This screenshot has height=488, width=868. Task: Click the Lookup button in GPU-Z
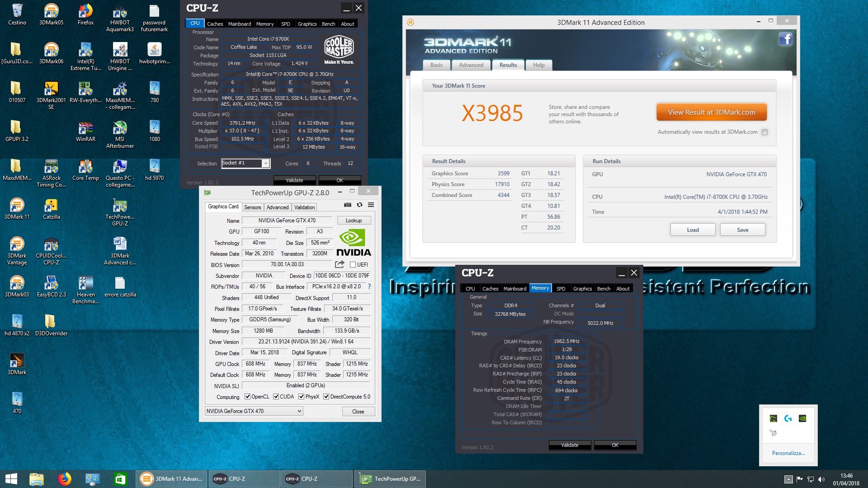click(x=354, y=221)
